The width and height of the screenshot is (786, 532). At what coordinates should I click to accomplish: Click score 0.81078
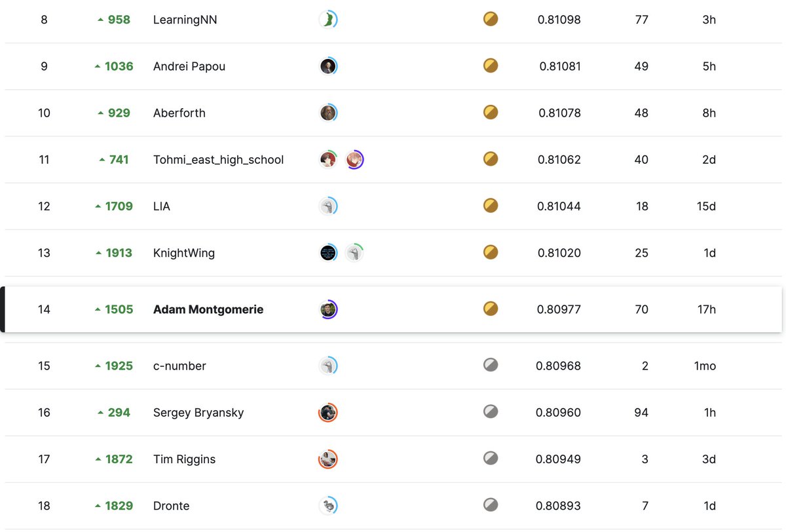(560, 113)
